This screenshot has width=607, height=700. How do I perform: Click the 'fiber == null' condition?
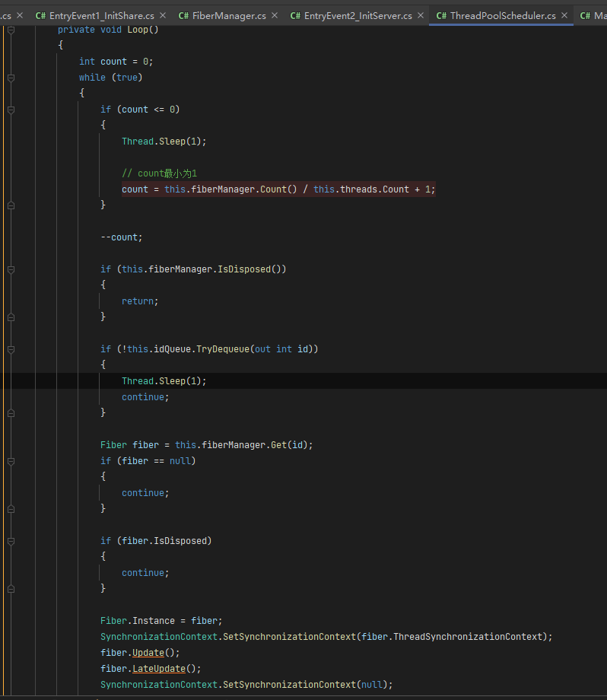tap(156, 461)
